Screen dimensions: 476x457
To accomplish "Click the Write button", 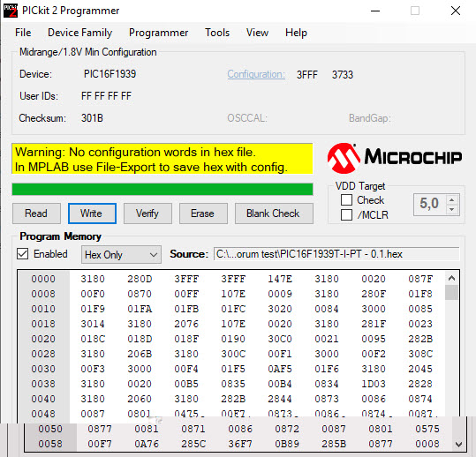I will point(92,214).
